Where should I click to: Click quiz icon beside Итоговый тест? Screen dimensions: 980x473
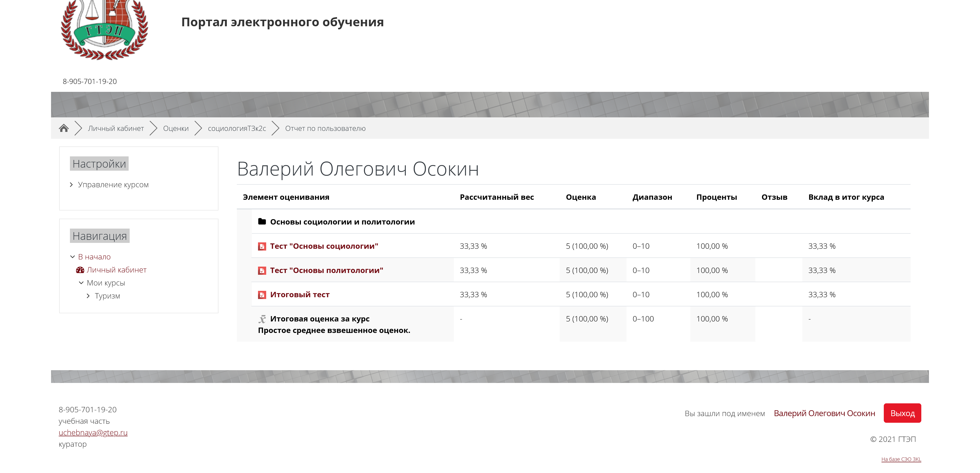tap(262, 295)
